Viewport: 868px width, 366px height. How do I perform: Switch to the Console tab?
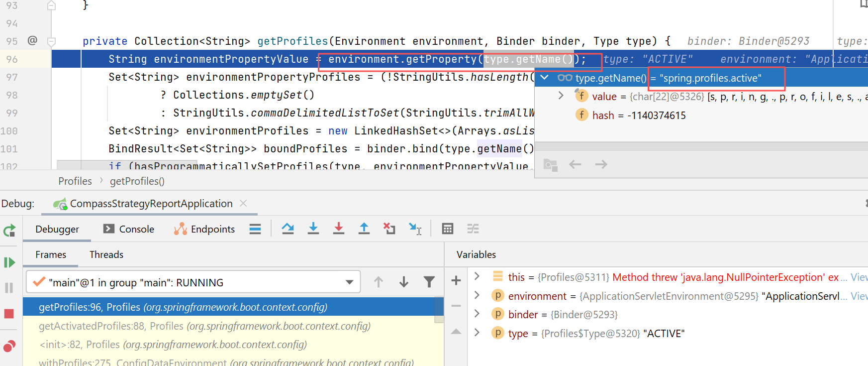(129, 229)
